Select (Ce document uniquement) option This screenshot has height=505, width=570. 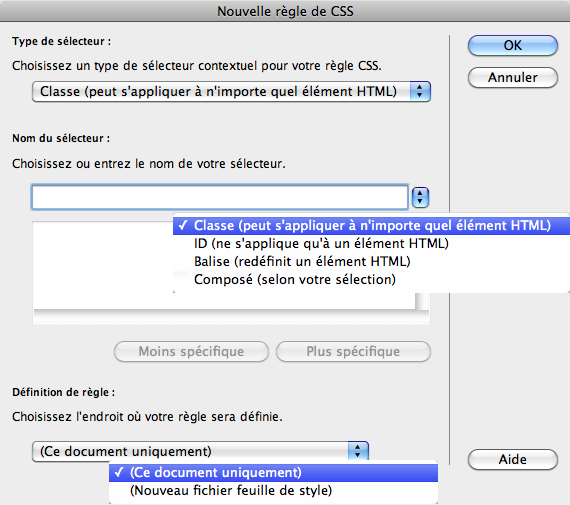273,473
